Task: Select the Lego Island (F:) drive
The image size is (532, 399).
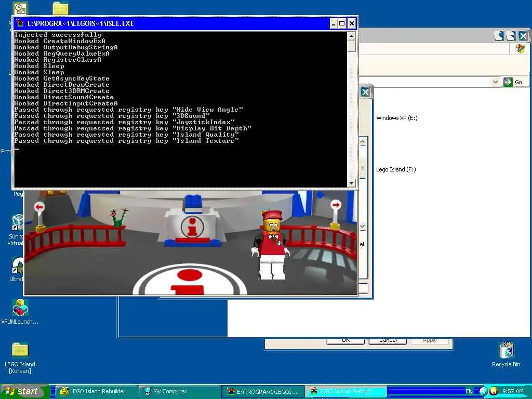Action: point(396,169)
